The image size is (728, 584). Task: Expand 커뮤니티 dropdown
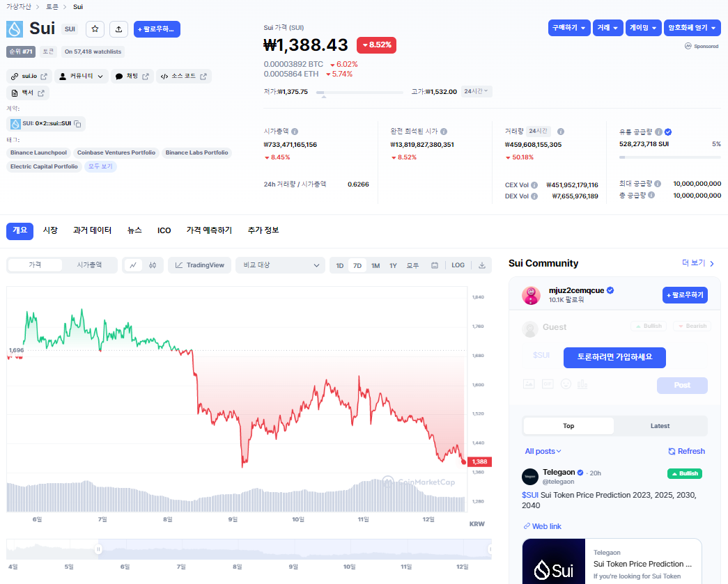(82, 76)
